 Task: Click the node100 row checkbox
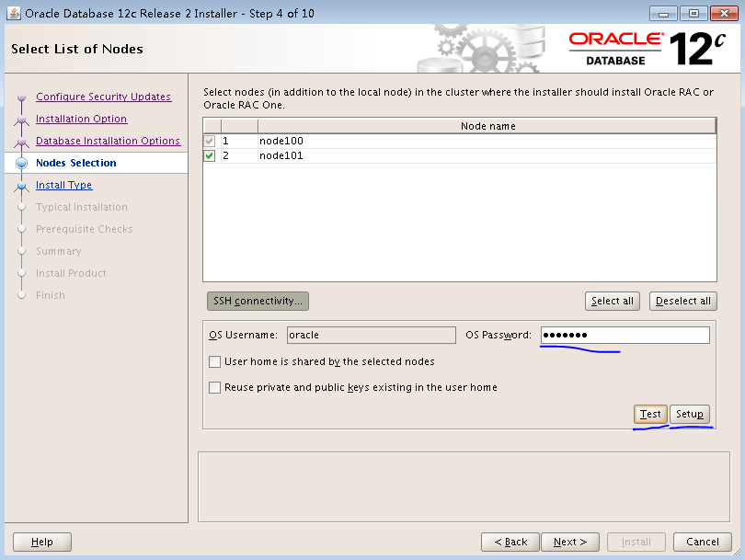click(x=210, y=141)
